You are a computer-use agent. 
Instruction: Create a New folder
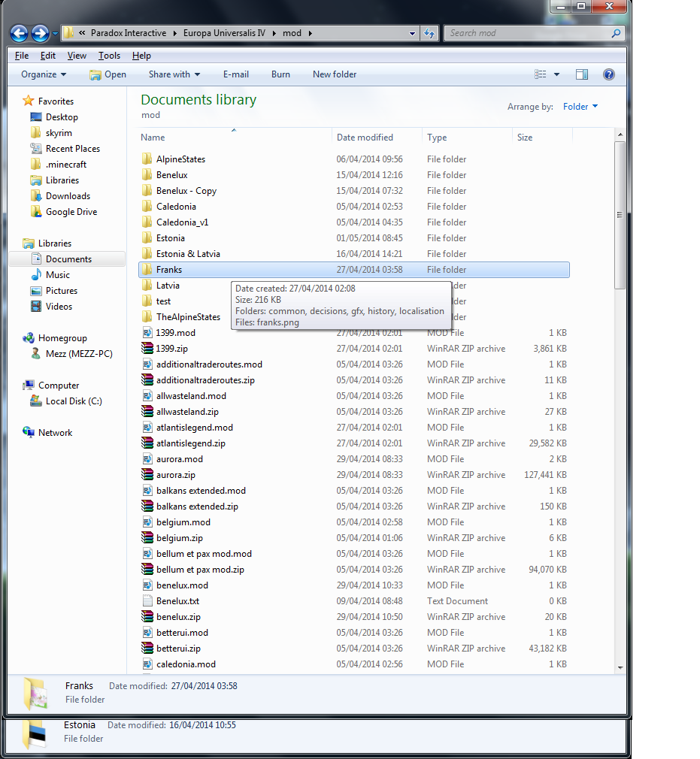(x=335, y=74)
